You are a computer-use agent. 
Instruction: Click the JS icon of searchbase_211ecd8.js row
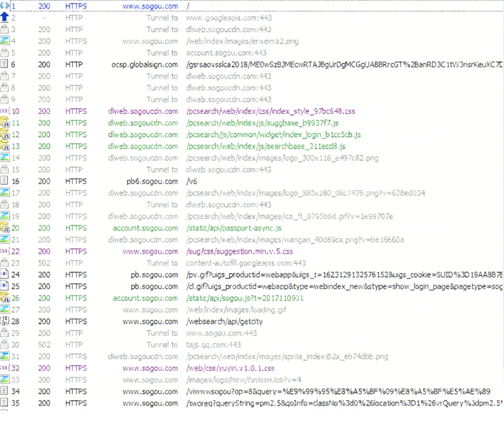(5, 146)
